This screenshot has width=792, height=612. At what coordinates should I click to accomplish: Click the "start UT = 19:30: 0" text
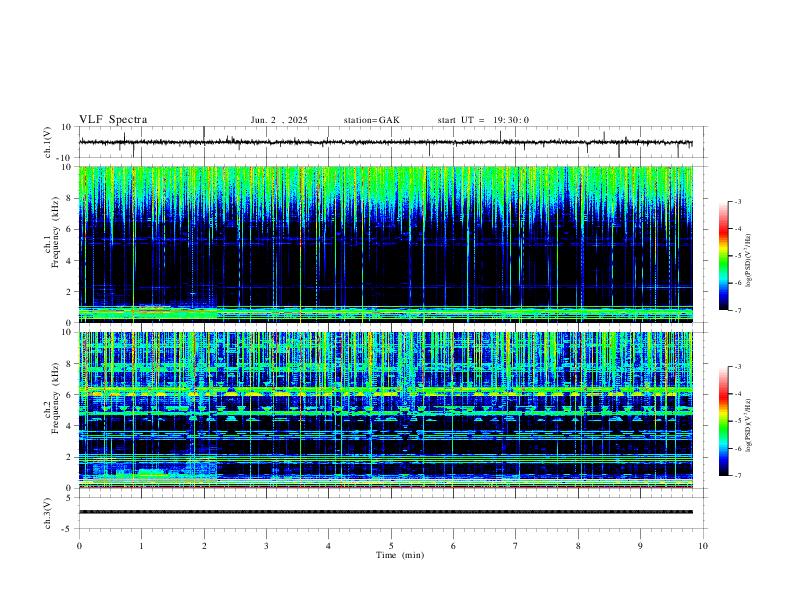483,120
